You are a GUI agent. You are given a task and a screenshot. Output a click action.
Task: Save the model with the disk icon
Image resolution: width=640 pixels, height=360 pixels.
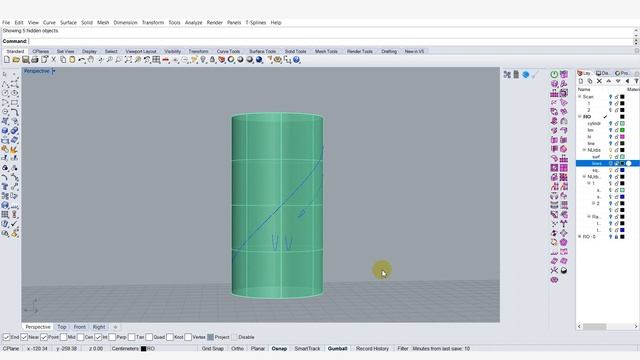coord(25,60)
